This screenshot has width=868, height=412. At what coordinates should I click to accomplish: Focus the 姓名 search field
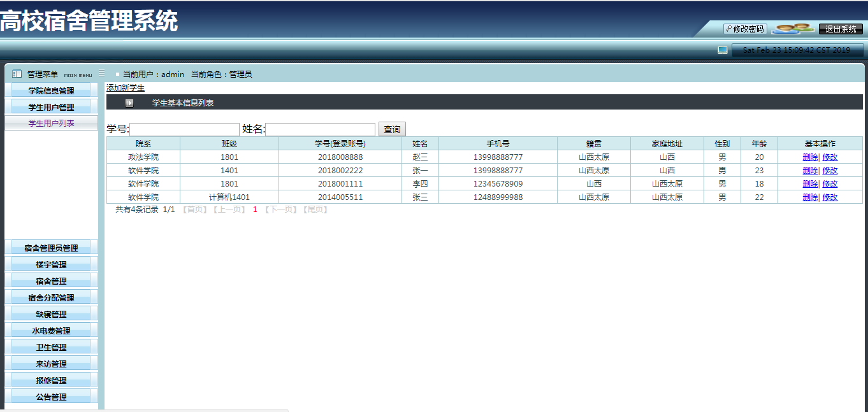click(320, 129)
